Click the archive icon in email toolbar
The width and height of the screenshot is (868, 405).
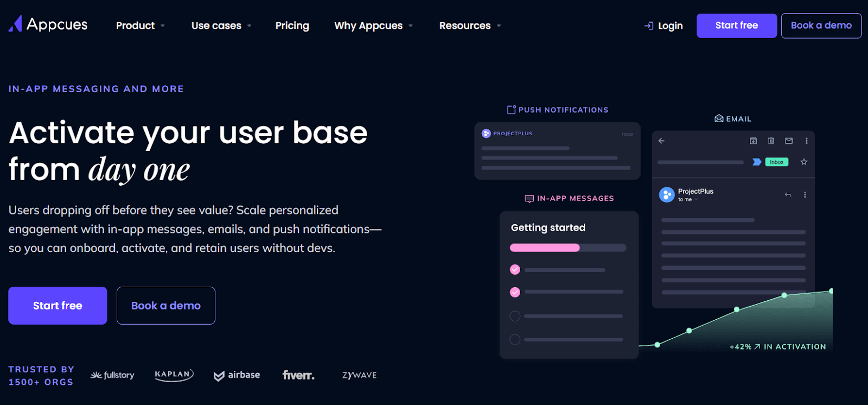pos(753,141)
